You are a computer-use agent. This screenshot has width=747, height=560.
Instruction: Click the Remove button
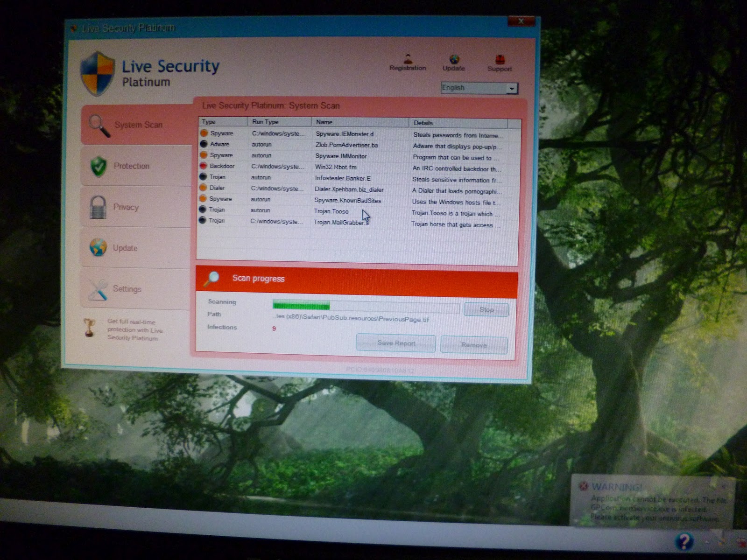tap(474, 345)
